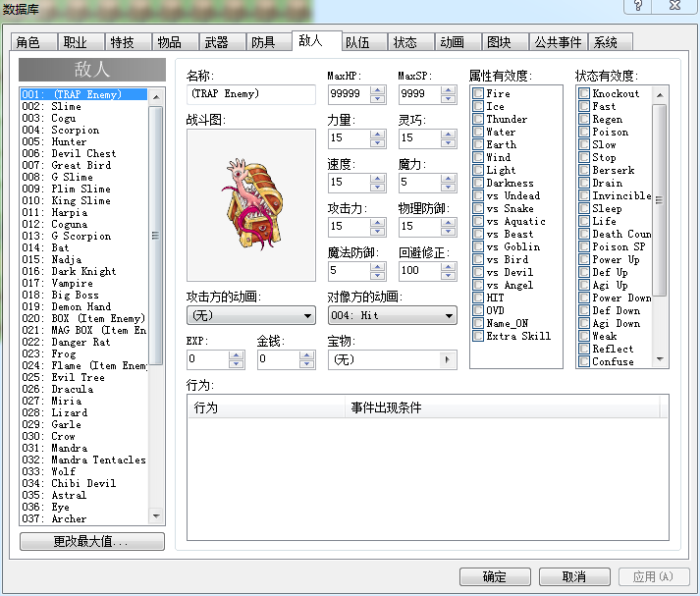Open the 对像方的动画 dropdown showing 004: Hit
Image resolution: width=700 pixels, height=596 pixels.
(392, 315)
